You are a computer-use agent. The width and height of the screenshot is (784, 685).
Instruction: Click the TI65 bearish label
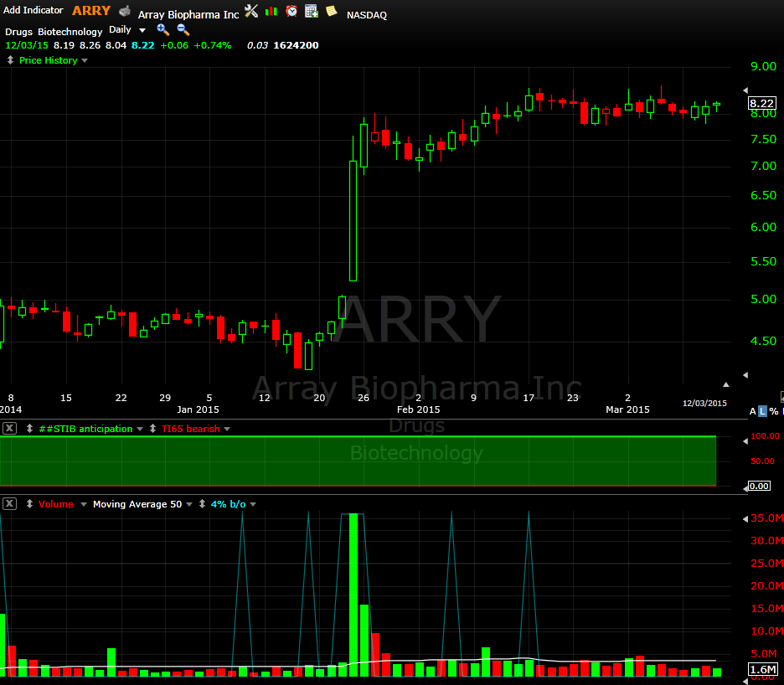[x=190, y=429]
